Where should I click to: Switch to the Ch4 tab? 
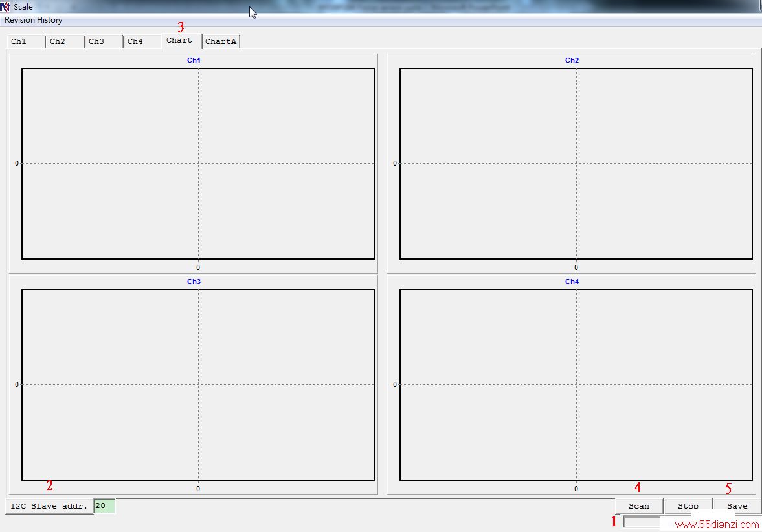[x=143, y=41]
